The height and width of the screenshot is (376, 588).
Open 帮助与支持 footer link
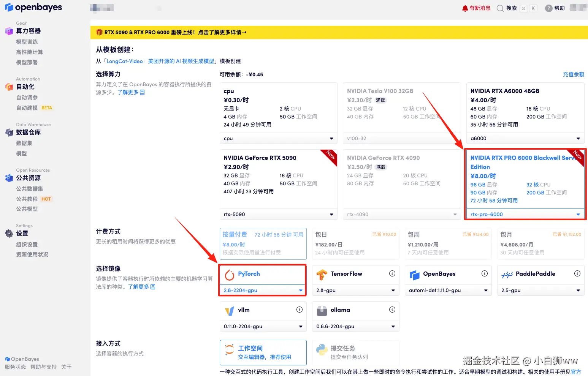click(x=43, y=367)
